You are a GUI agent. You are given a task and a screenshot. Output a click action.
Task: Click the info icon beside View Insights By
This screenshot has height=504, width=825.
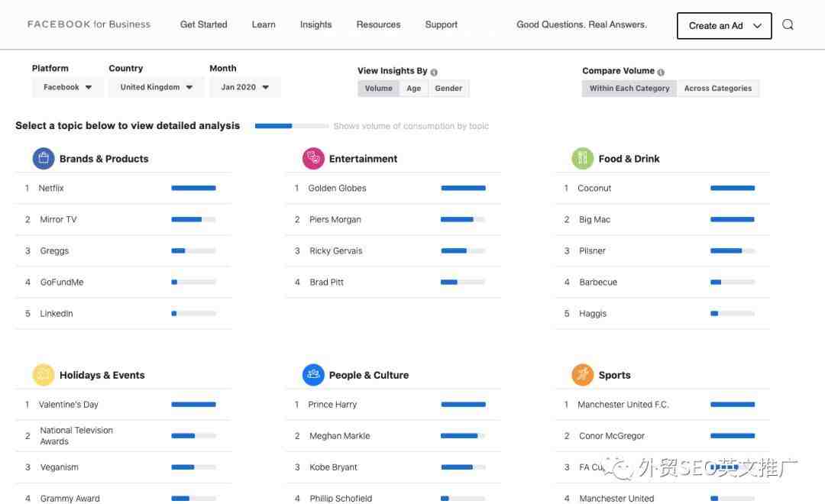tap(434, 72)
